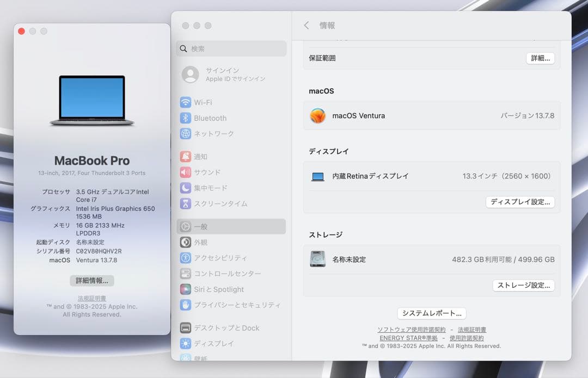Screen dimensions: 588x378
Task: Click the user avatar next to サインイン
Action: 191,75
